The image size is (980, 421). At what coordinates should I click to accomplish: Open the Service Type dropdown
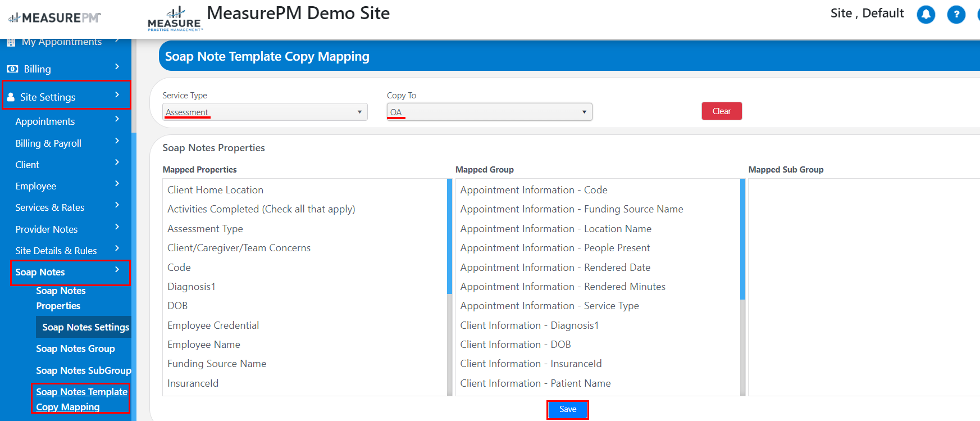265,112
